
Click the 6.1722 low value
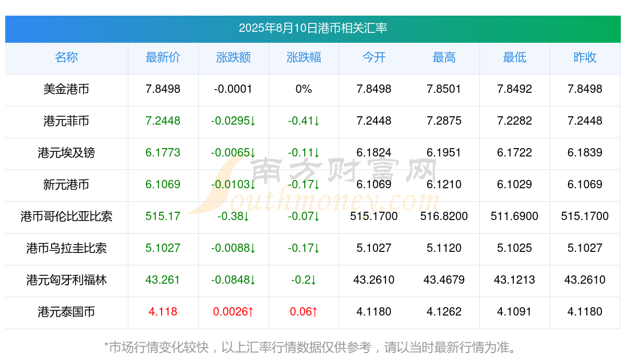[514, 153]
